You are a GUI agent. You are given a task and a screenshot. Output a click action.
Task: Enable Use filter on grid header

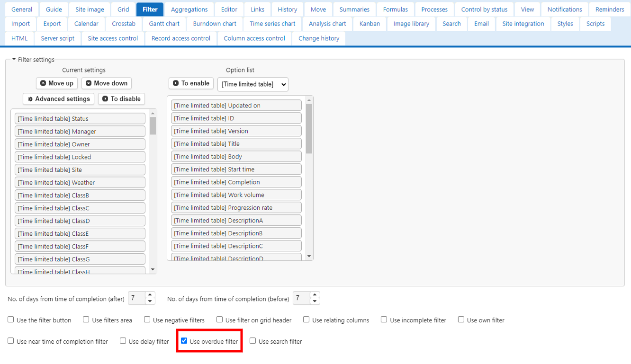click(x=220, y=320)
